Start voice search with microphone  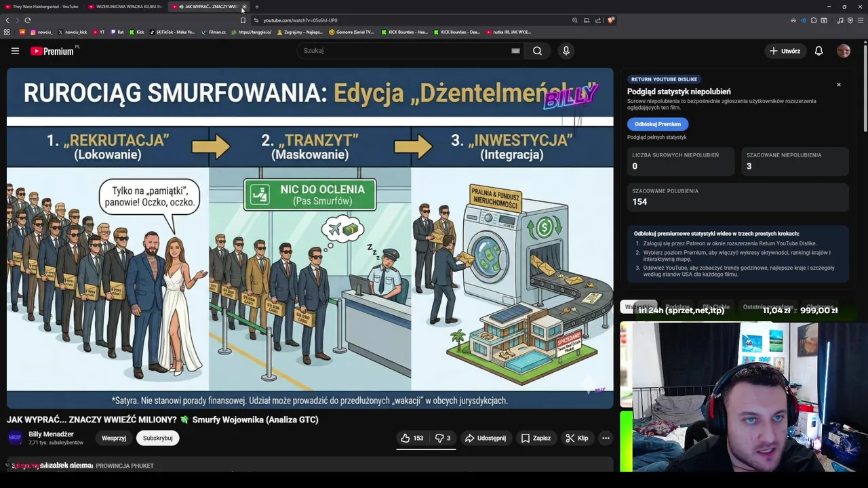click(566, 51)
